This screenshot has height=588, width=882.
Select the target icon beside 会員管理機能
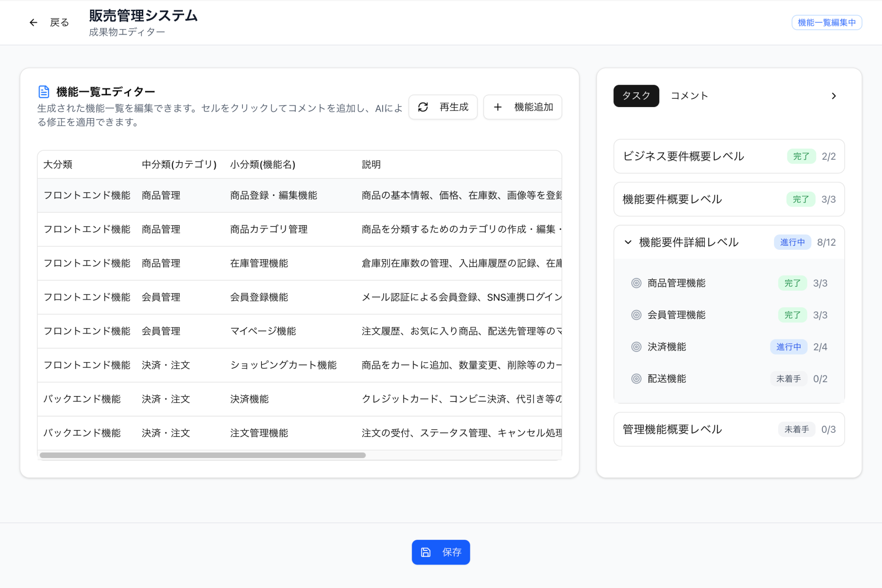(x=636, y=315)
